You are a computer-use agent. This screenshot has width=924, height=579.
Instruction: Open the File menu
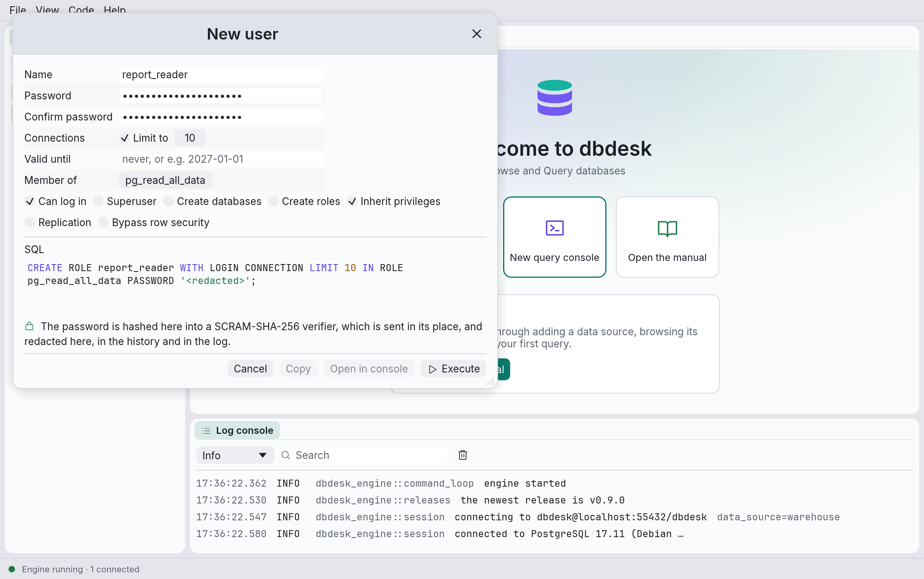(x=18, y=10)
